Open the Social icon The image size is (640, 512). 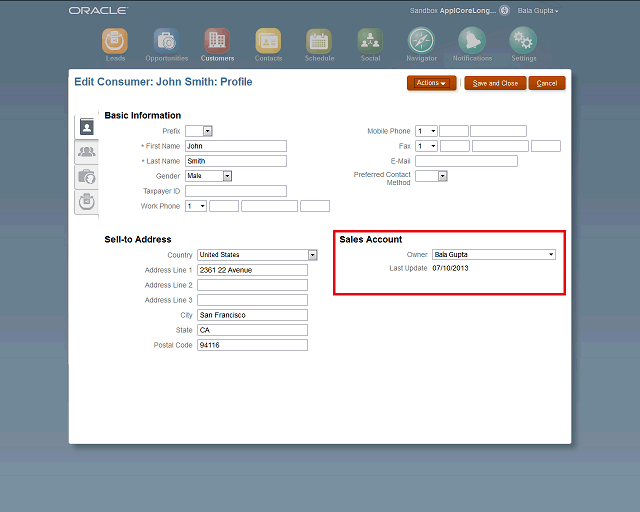pyautogui.click(x=370, y=41)
